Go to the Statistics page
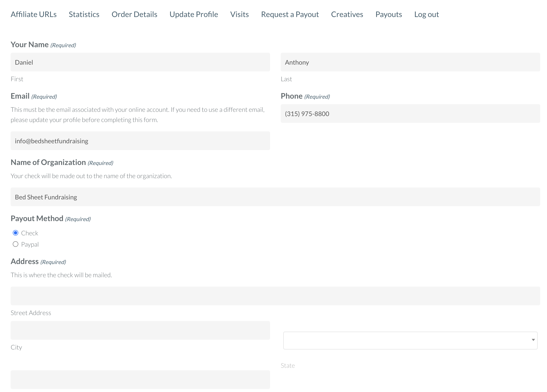 coord(84,14)
